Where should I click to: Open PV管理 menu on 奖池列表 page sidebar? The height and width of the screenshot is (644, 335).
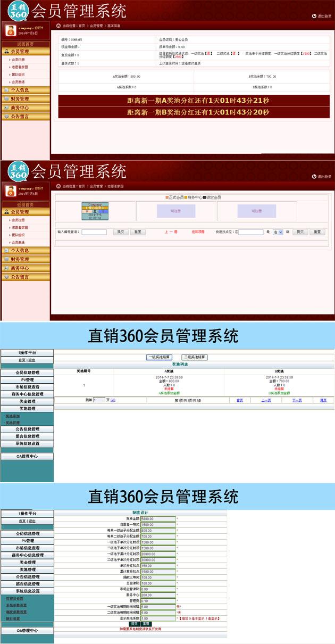[x=27, y=380]
